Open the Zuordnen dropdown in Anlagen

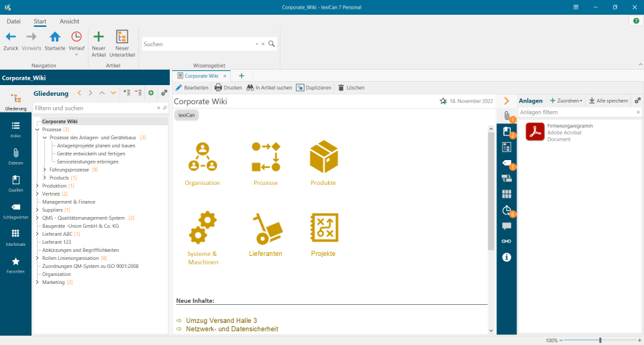pos(566,101)
